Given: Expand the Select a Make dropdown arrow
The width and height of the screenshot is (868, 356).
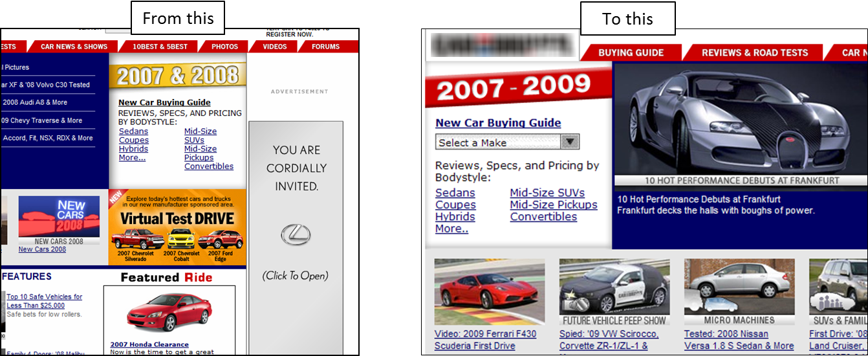Looking at the screenshot, I should tap(570, 142).
